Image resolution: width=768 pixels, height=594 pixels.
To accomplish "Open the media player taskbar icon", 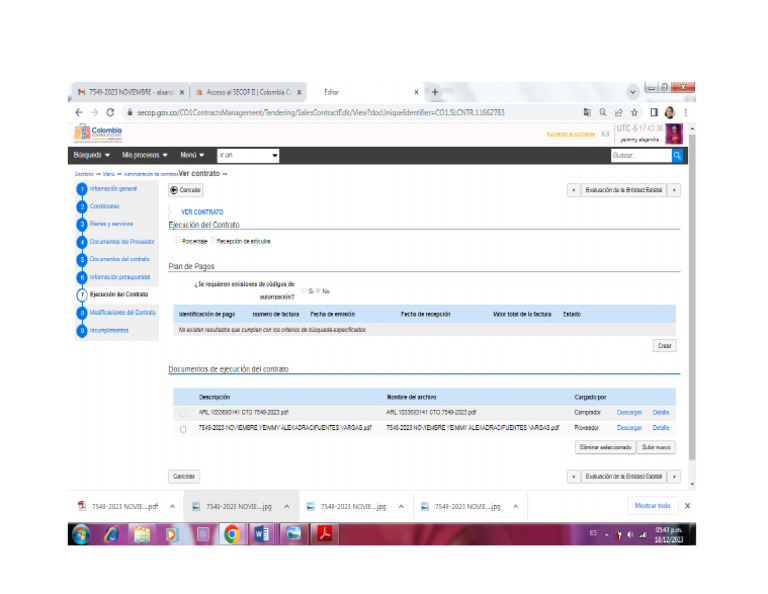I will (x=171, y=534).
